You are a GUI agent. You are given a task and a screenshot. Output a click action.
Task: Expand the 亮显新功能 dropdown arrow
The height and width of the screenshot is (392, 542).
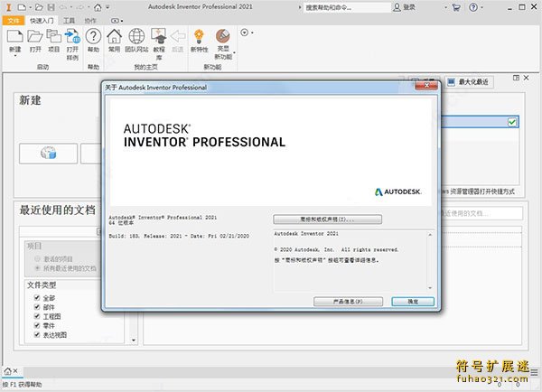234,53
